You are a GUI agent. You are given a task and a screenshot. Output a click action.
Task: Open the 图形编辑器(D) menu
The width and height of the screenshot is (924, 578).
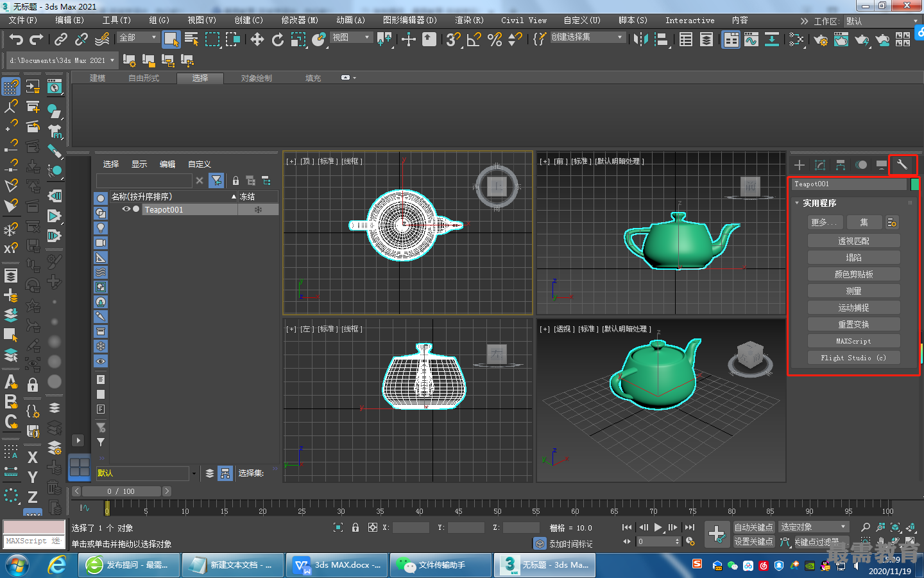point(410,21)
